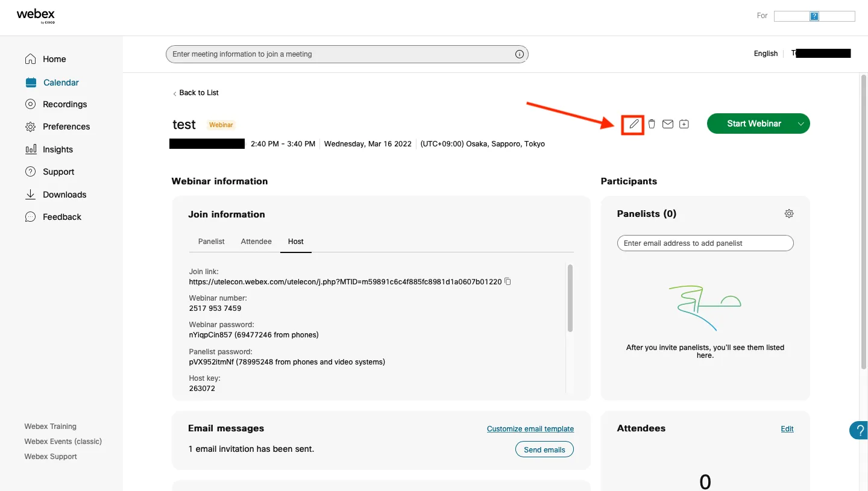Viewport: 868px width, 491px height.
Task: Click the Start Webinar button
Action: [x=753, y=124]
